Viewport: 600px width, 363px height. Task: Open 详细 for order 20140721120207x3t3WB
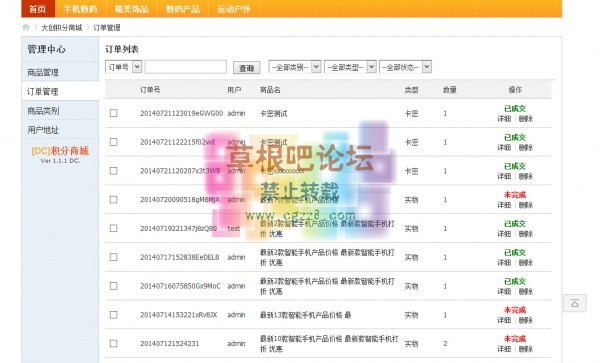pyautogui.click(x=504, y=176)
